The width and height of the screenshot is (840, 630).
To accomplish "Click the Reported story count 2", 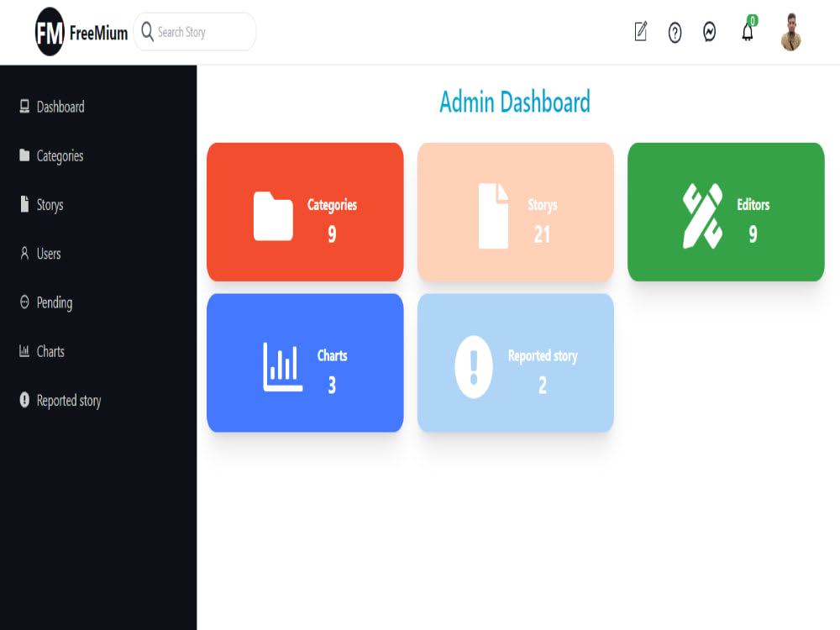I will click(x=543, y=386).
